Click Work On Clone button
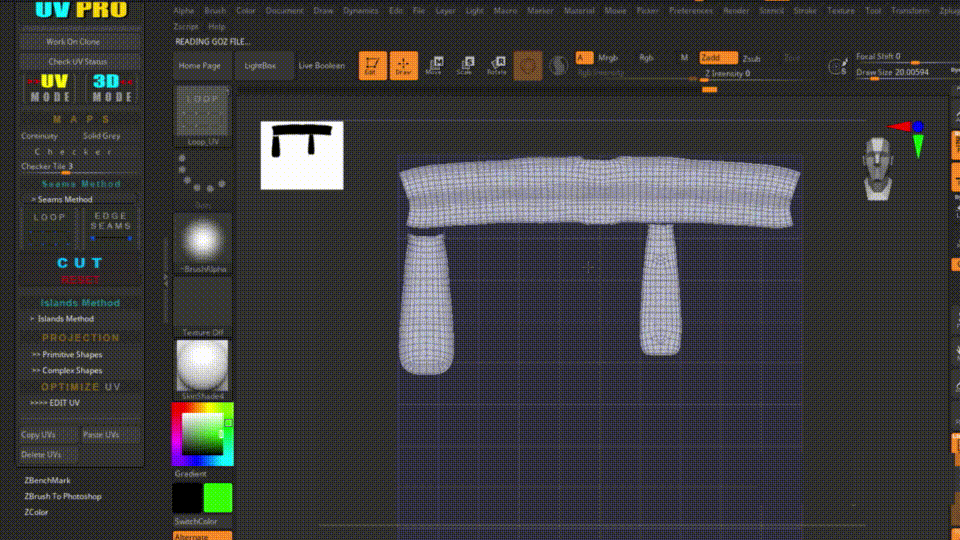The image size is (960, 540). [80, 42]
